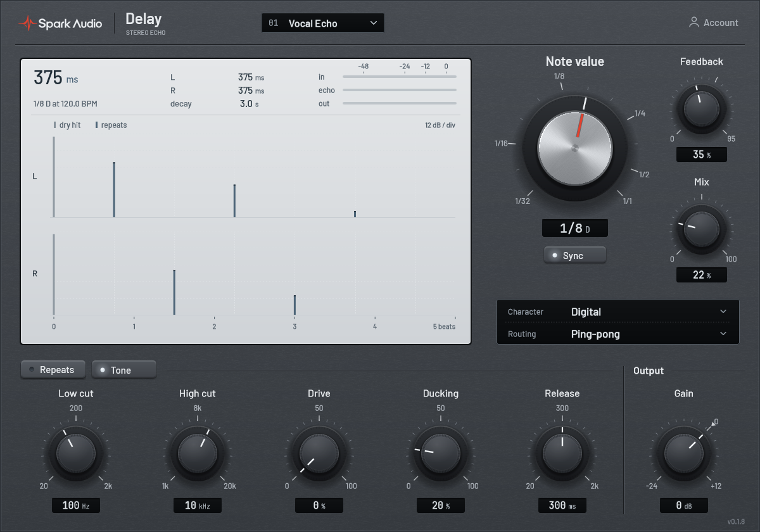Click the High cut knob

(198, 453)
